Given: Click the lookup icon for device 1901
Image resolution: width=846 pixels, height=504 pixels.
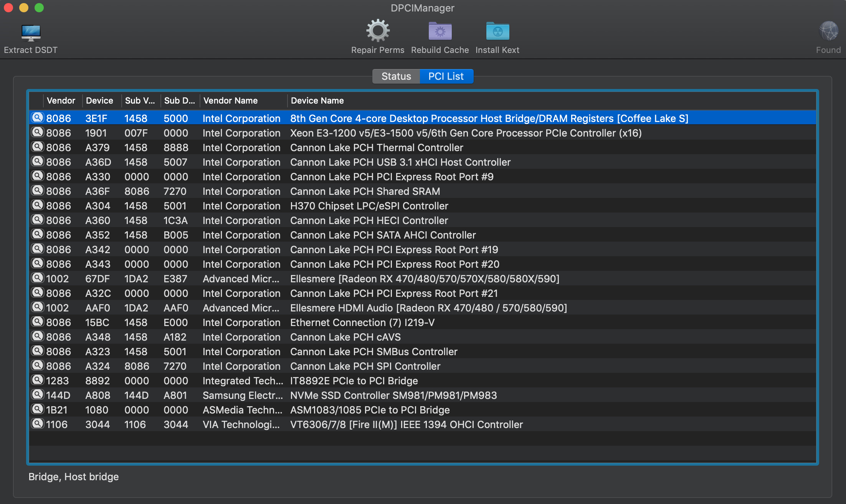Looking at the screenshot, I should (x=37, y=132).
